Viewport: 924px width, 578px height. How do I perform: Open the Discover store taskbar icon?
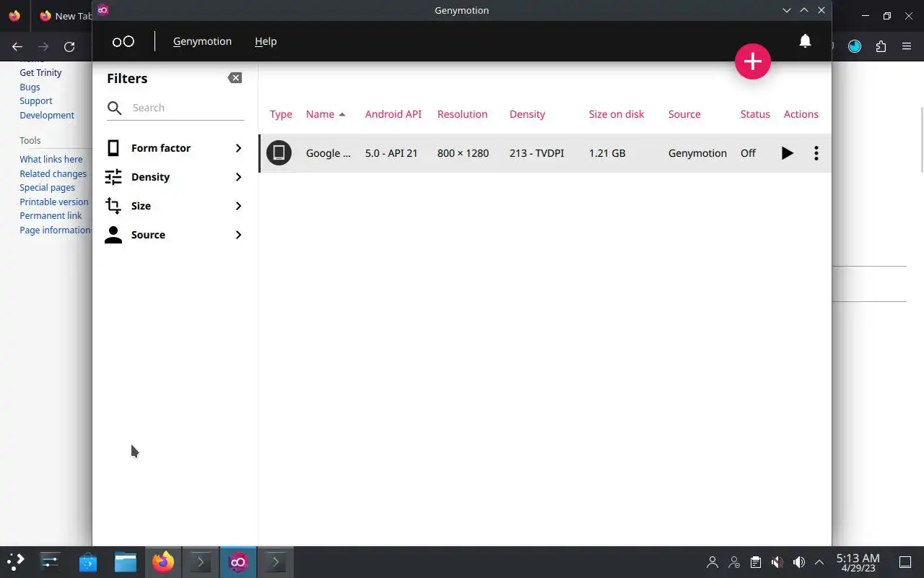coord(88,561)
